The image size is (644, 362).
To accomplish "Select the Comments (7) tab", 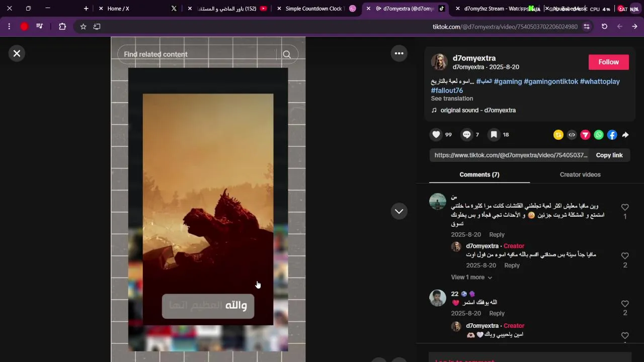I will point(479,174).
